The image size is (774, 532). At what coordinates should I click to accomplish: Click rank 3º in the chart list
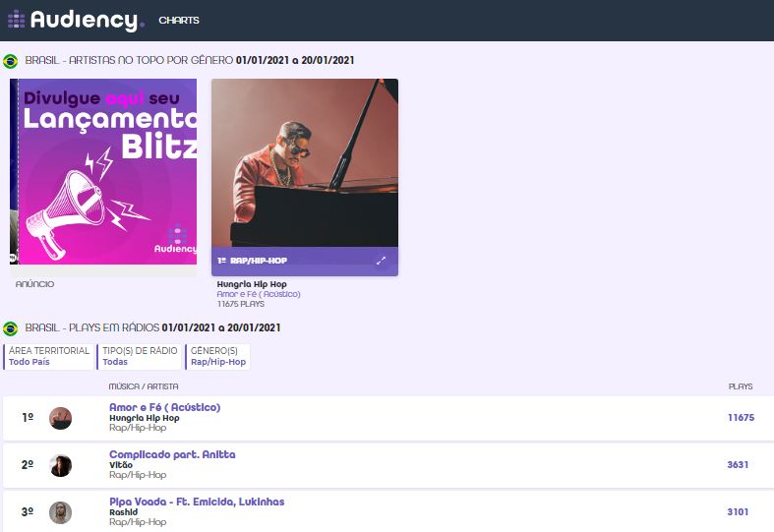coord(28,511)
